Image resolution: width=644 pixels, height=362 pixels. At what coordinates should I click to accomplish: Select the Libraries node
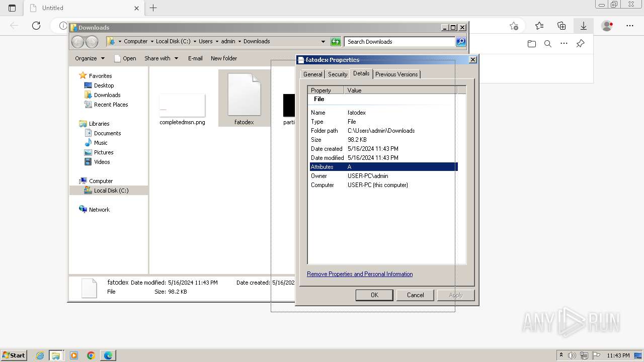click(99, 124)
